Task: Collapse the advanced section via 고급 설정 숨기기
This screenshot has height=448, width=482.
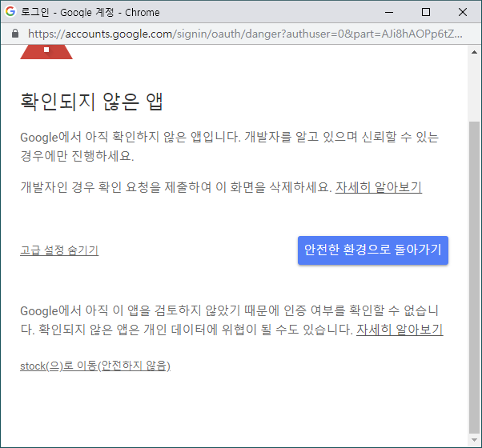Action: pyautogui.click(x=59, y=250)
